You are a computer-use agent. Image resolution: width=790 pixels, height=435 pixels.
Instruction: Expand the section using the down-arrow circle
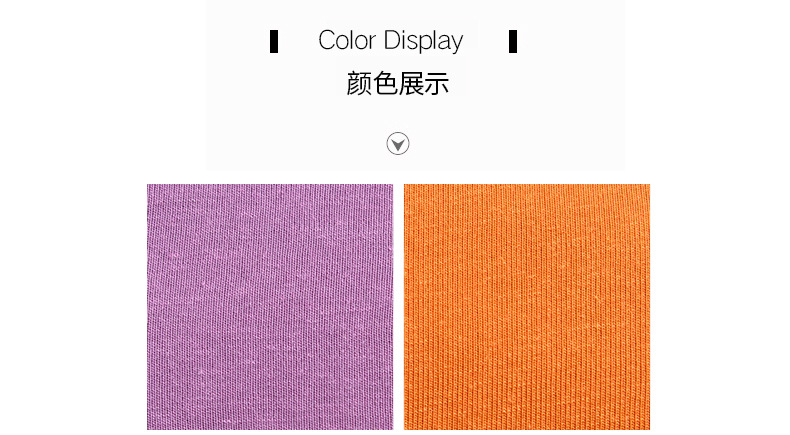(x=398, y=144)
